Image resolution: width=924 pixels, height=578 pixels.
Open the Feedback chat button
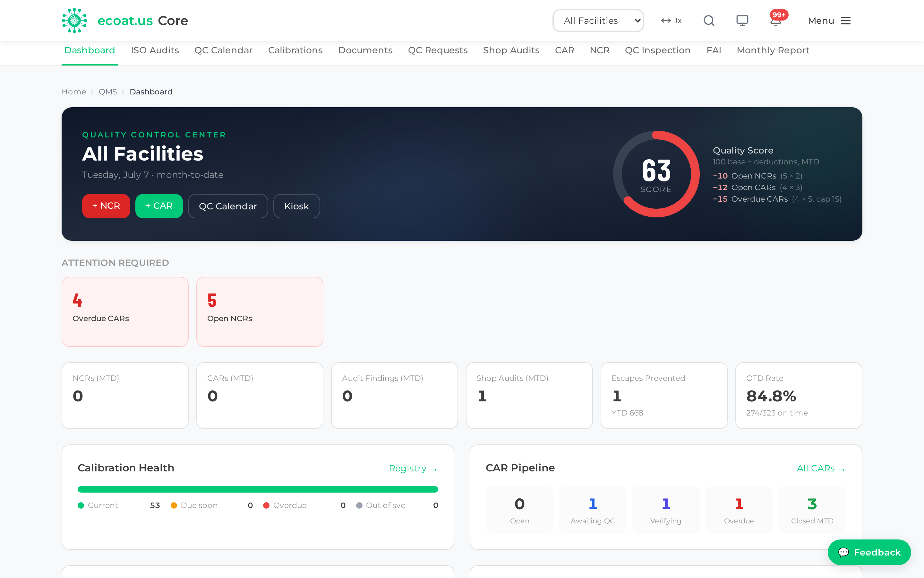[x=869, y=552]
